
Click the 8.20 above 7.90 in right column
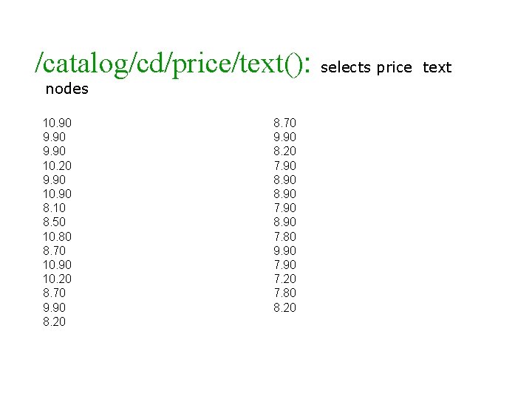tap(284, 151)
